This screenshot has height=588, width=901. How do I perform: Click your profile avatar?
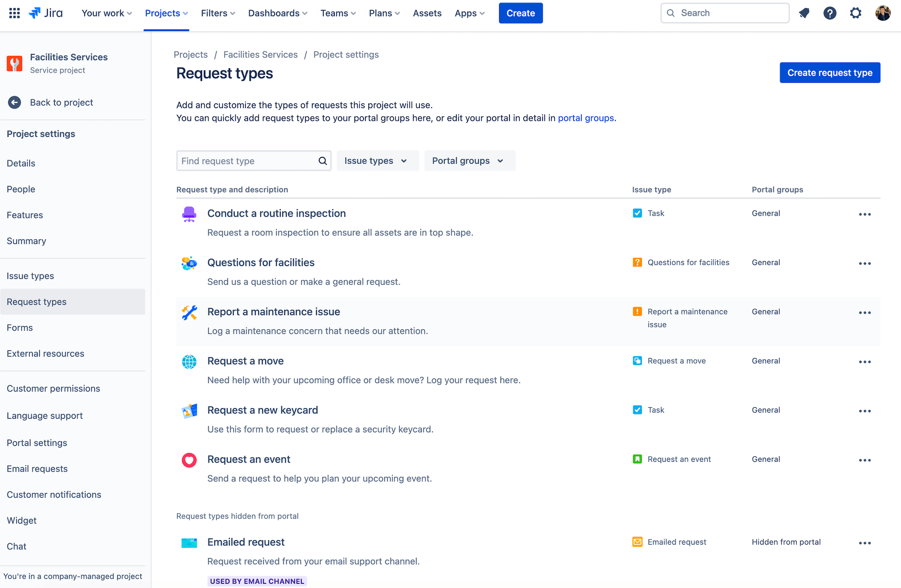point(883,13)
